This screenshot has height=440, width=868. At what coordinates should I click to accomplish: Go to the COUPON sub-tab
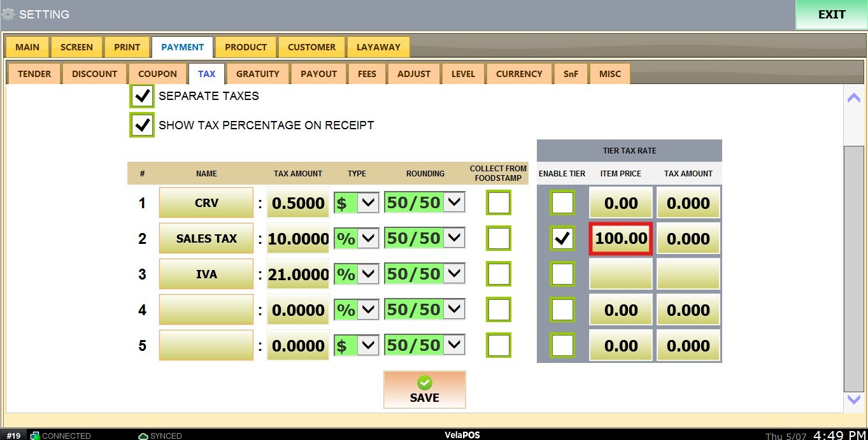click(157, 74)
